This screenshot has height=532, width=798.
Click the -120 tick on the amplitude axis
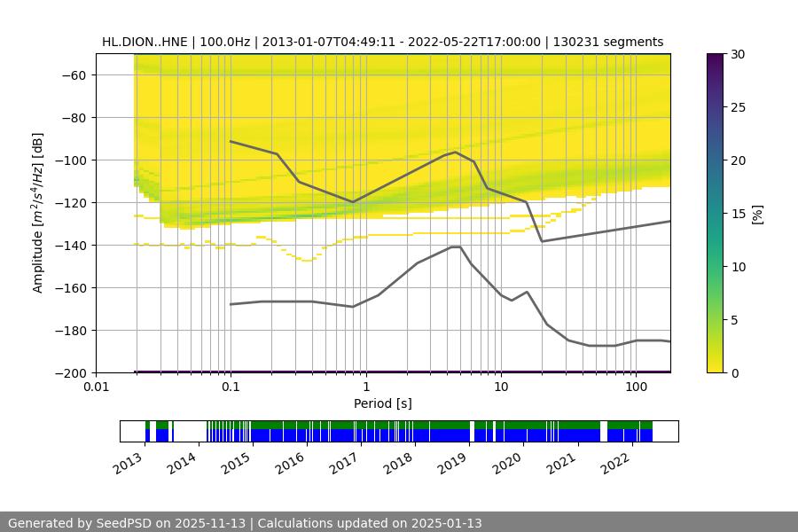point(71,203)
